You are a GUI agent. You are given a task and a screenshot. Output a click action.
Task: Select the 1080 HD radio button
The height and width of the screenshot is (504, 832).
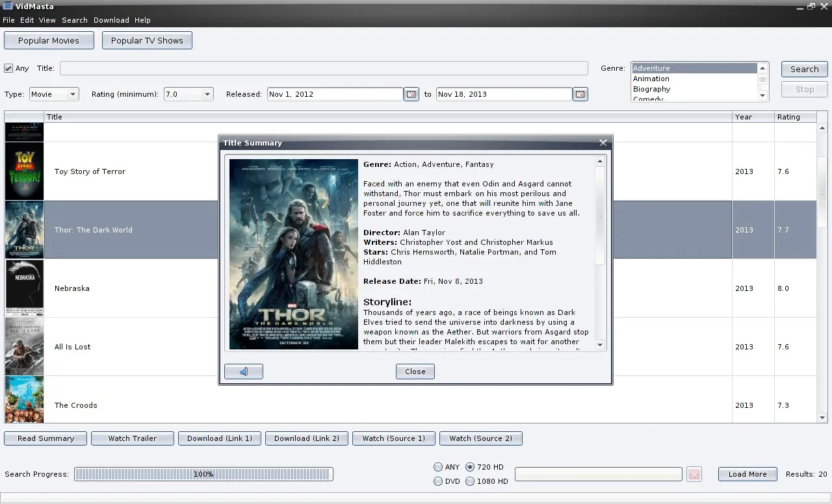point(470,481)
